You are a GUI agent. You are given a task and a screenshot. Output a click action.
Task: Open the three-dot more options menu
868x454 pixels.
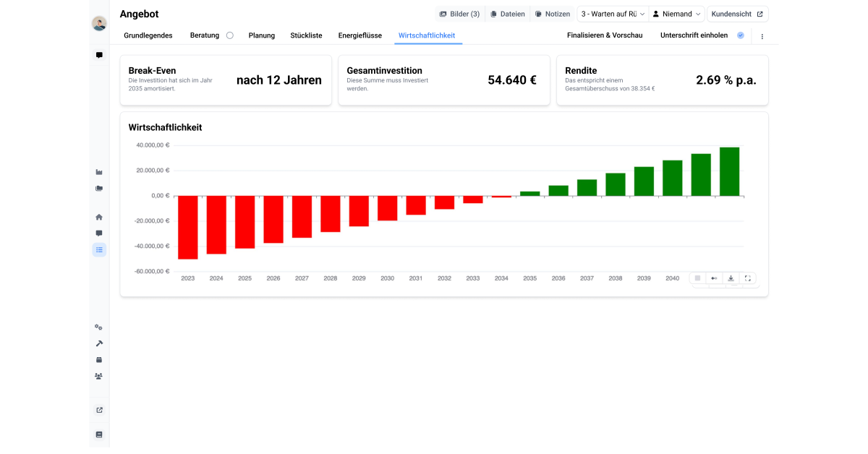(x=762, y=35)
